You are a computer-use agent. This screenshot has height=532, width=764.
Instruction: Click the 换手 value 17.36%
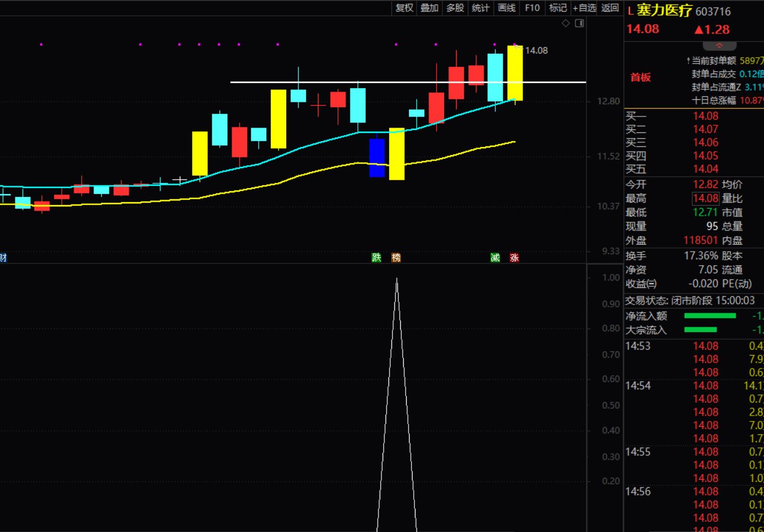point(701,256)
